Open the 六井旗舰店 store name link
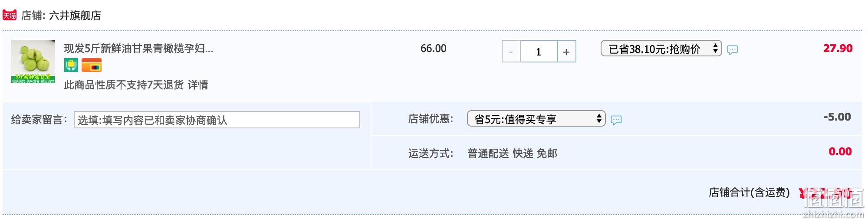This screenshot has height=222, width=868. [75, 16]
